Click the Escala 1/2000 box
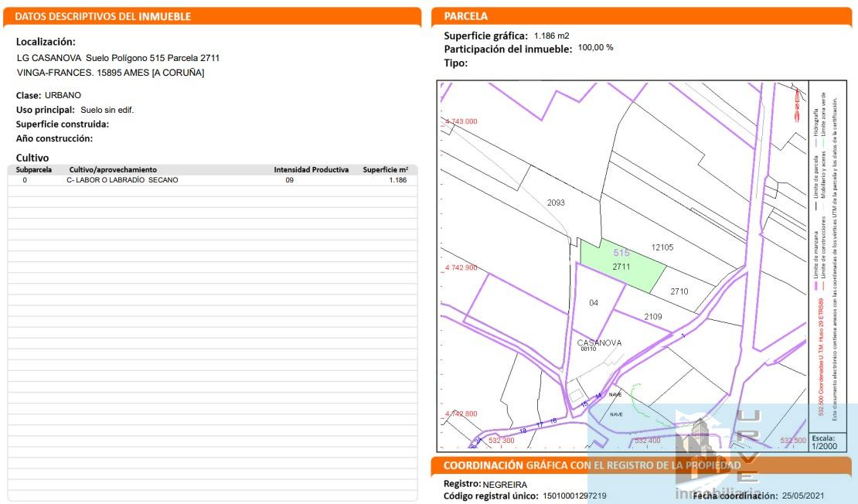The image size is (858, 504). (822, 442)
